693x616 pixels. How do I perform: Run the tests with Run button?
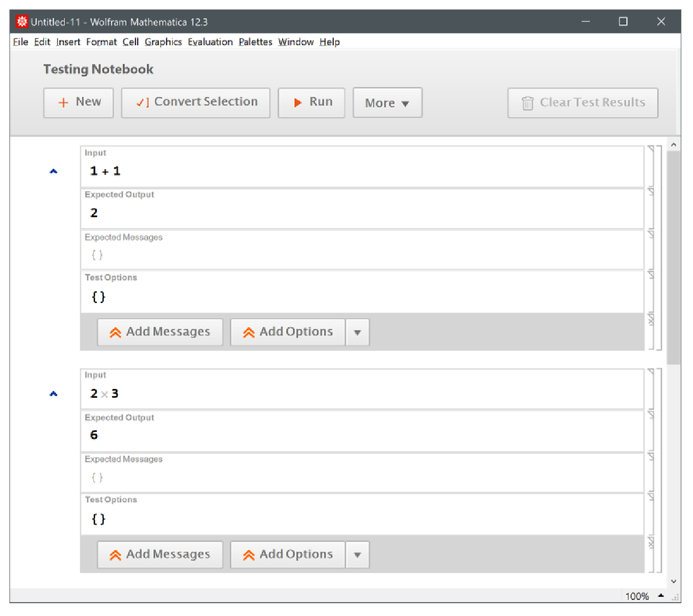(x=312, y=103)
